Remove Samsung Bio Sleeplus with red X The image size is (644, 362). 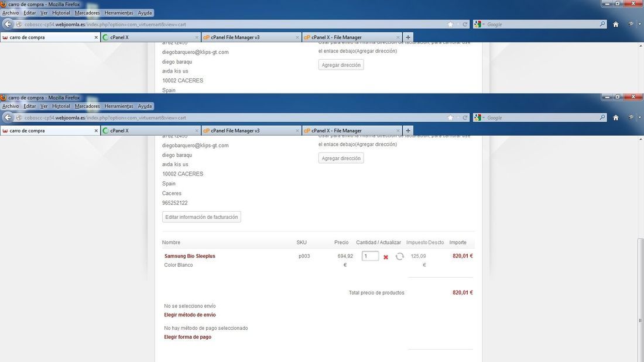point(386,257)
